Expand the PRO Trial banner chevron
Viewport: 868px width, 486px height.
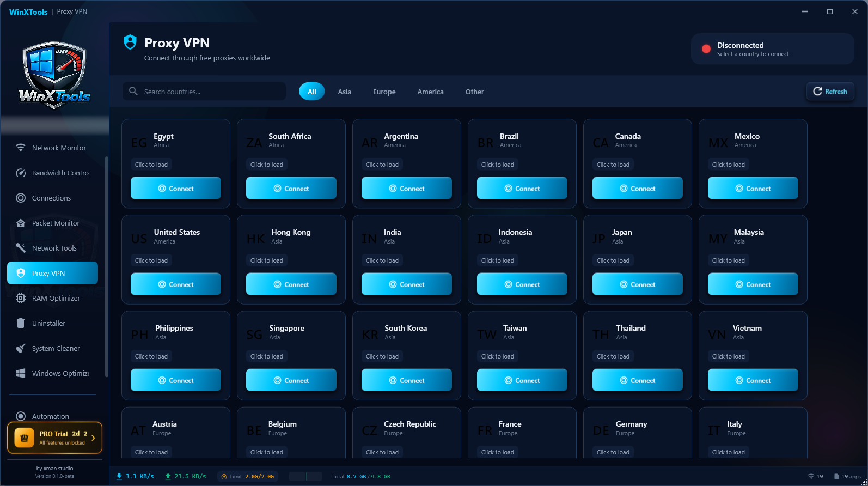[93, 438]
